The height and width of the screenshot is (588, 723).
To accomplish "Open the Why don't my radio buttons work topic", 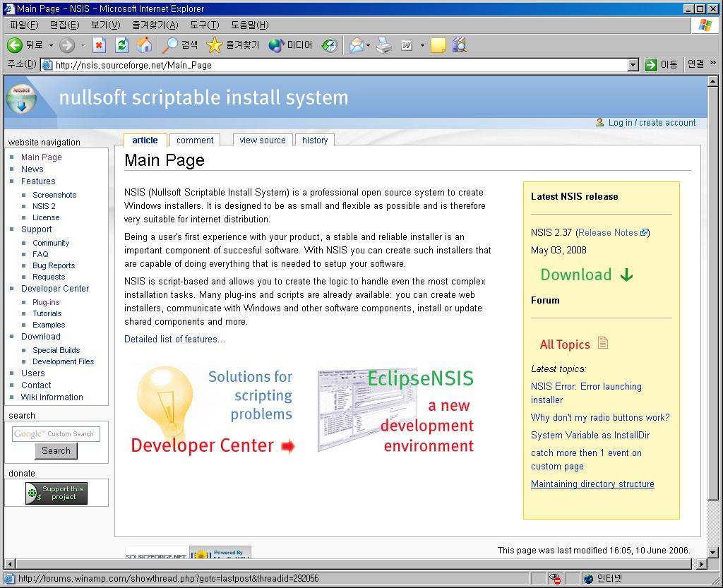I will pos(600,417).
